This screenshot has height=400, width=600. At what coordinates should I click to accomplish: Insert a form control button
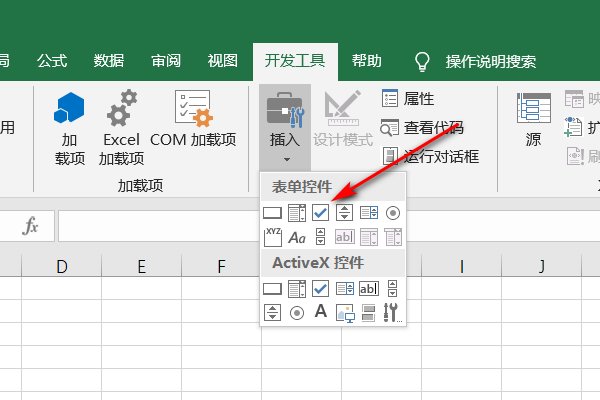(272, 213)
